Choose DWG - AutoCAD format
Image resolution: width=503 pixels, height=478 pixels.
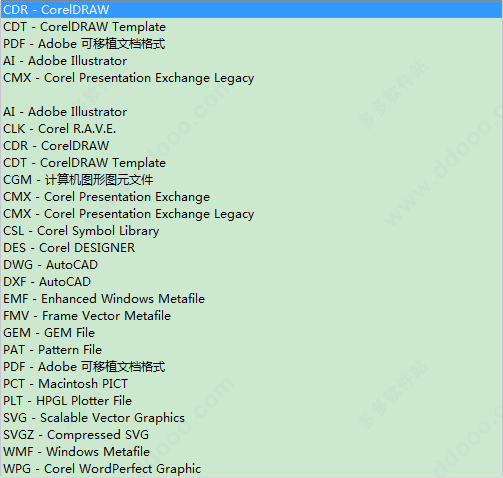(251, 265)
